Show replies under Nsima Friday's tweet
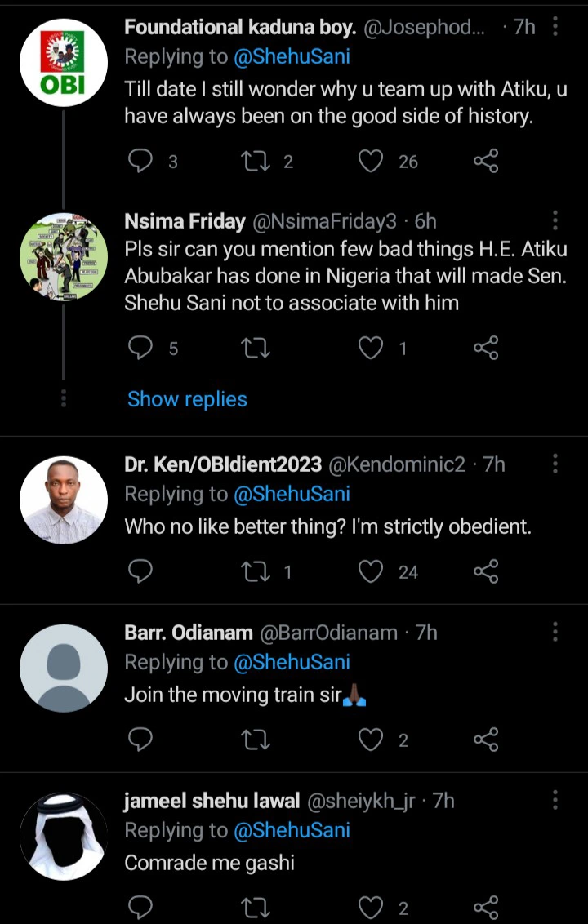Viewport: 588px width, 924px height. [187, 399]
